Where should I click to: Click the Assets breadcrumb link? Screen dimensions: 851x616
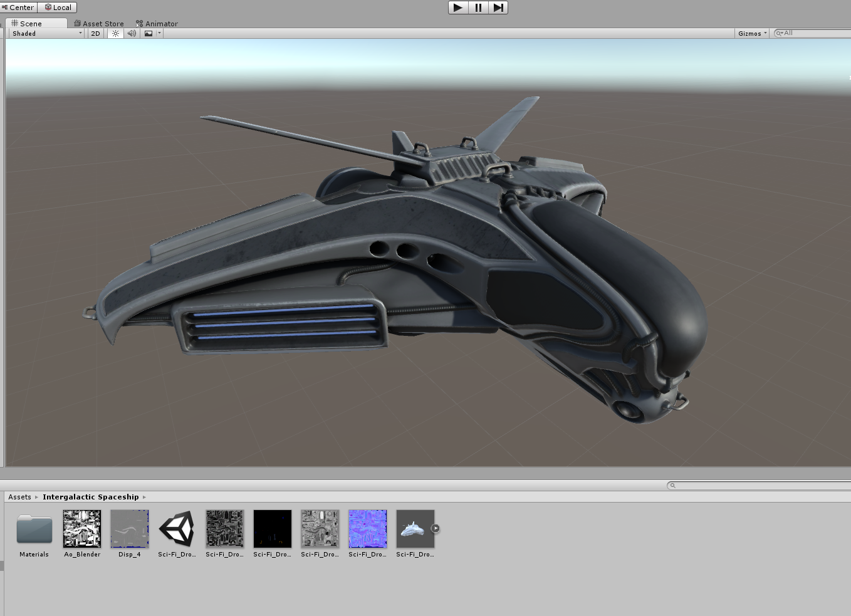coord(19,496)
